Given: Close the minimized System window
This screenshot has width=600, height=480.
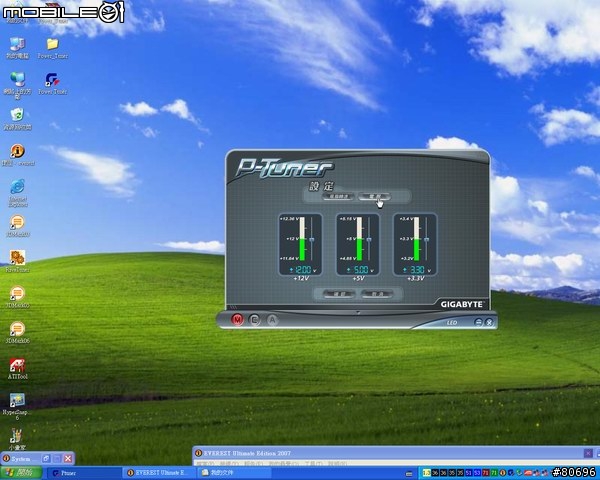Looking at the screenshot, I should [x=68, y=458].
